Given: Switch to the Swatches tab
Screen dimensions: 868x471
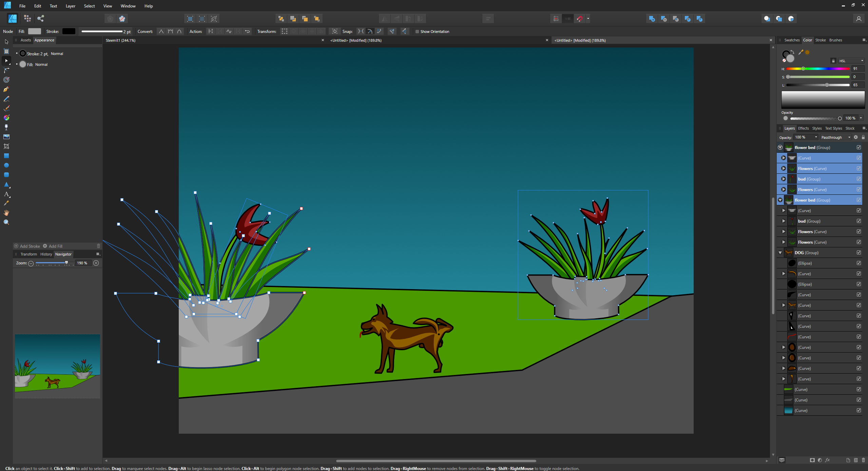Looking at the screenshot, I should pos(792,40).
